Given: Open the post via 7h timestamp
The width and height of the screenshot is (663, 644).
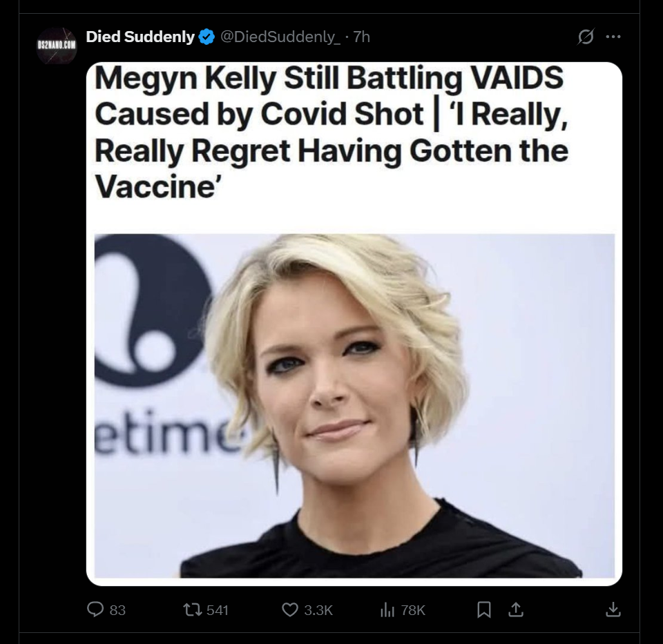Looking at the screenshot, I should point(361,37).
